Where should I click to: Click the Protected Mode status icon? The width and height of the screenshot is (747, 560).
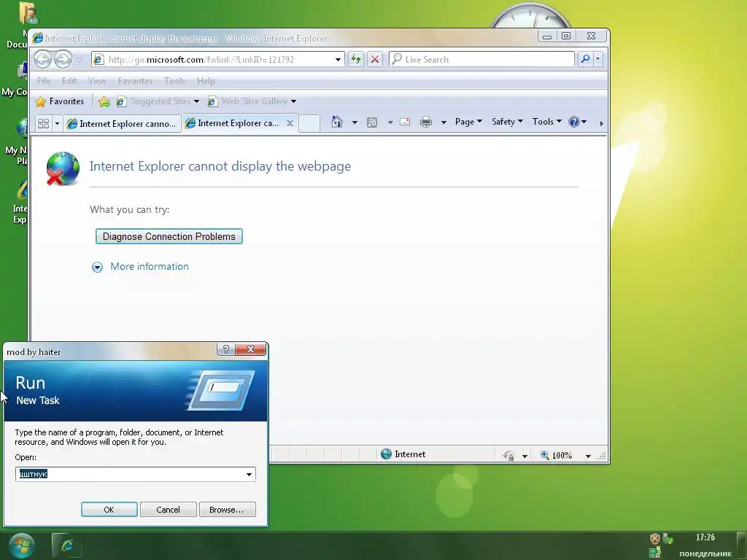508,456
